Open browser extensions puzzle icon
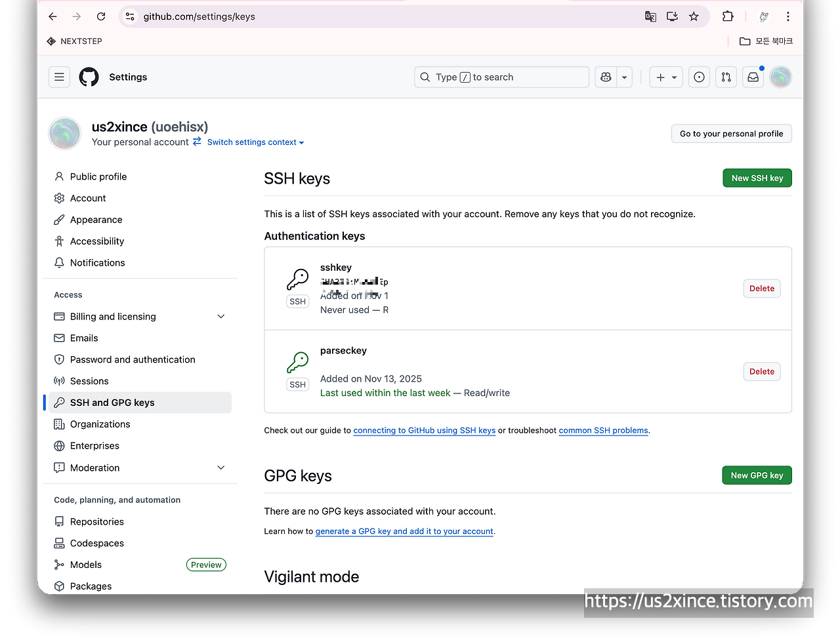 (x=728, y=16)
